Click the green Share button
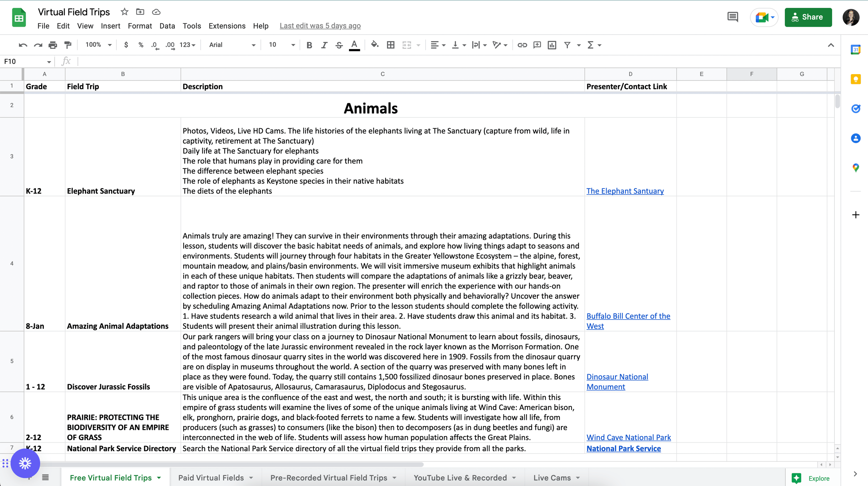 click(808, 17)
